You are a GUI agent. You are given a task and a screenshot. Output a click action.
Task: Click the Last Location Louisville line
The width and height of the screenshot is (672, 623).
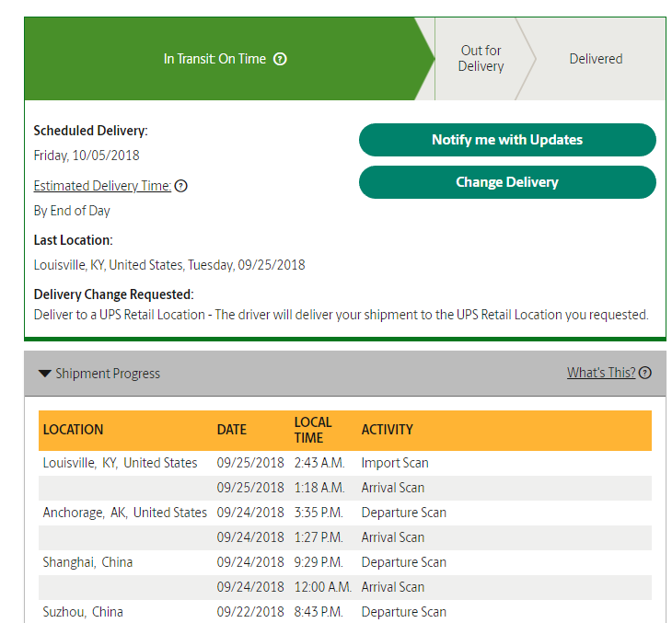pos(169,265)
